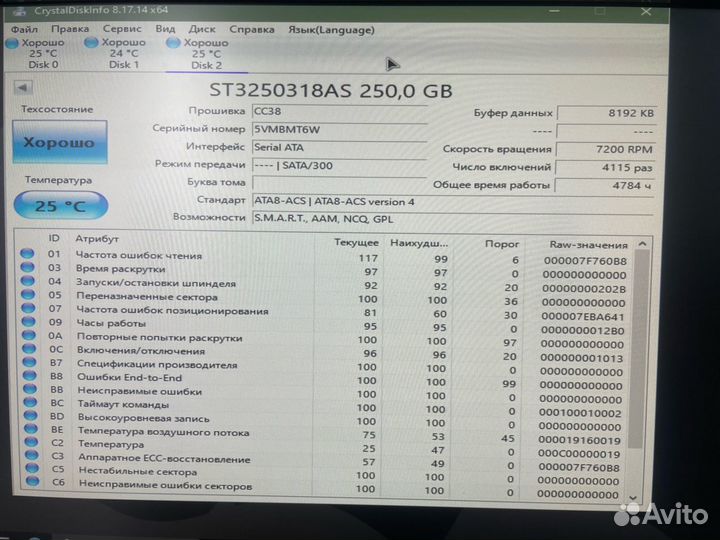Image resolution: width=720 pixels, height=540 pixels.
Task: Click status icon for attribute 0A
Action: pos(28,334)
